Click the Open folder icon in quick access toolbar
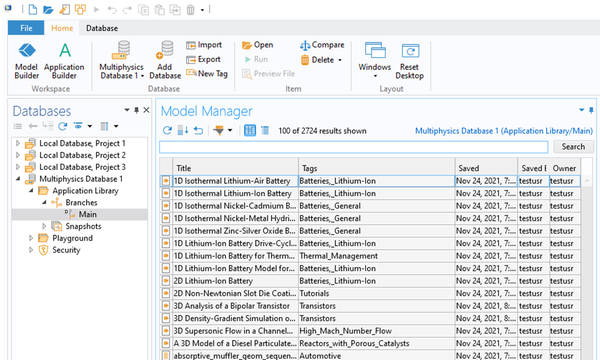 48,9
